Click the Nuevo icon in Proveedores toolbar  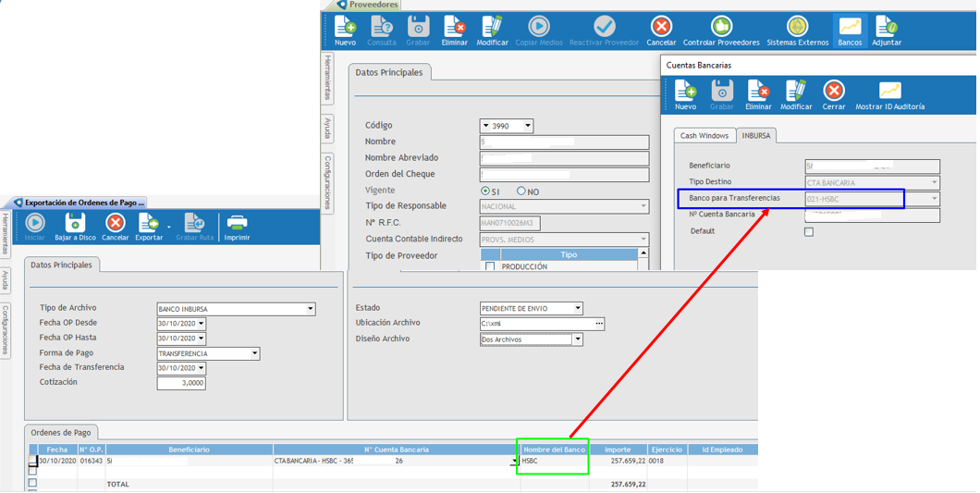(x=345, y=29)
